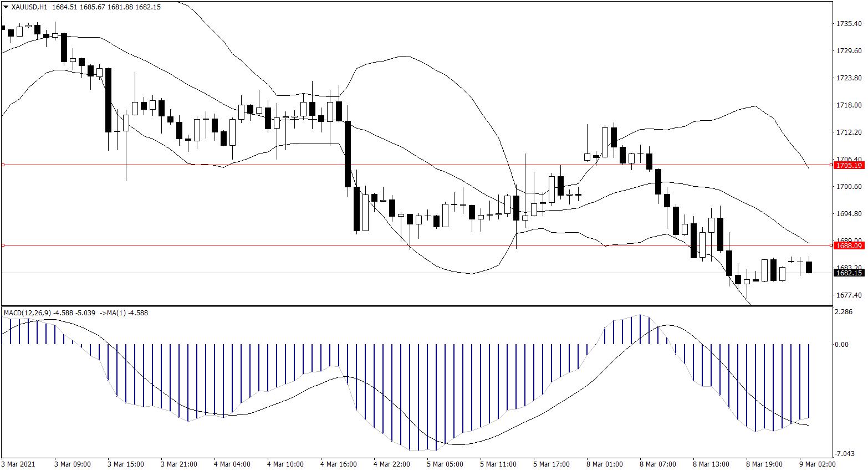Click the 9 Mar 02:00 time label
The height and width of the screenshot is (471, 868).
[x=817, y=464]
